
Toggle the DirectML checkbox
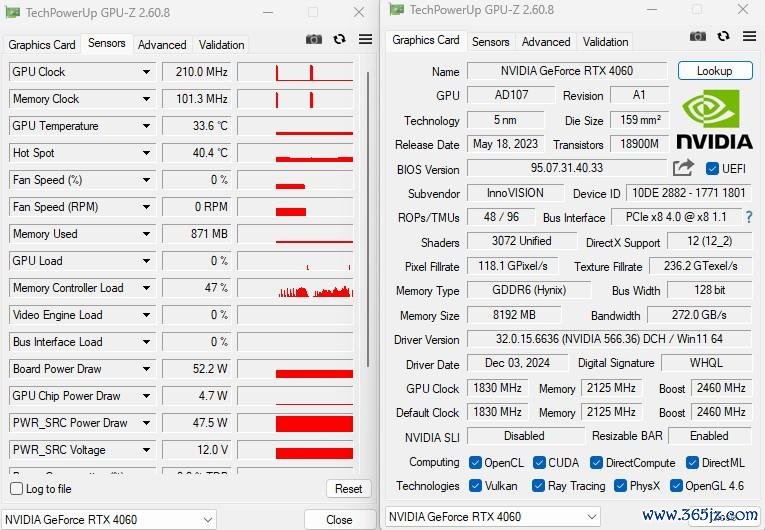click(x=692, y=462)
